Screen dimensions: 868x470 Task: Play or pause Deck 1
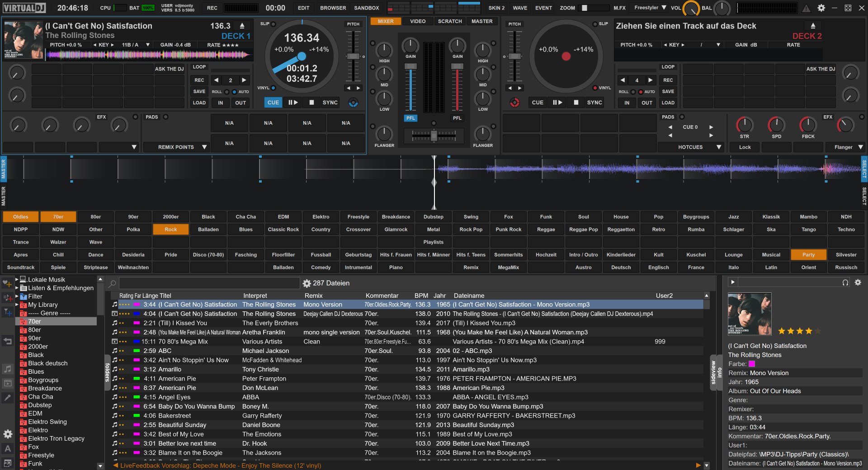pyautogui.click(x=293, y=103)
